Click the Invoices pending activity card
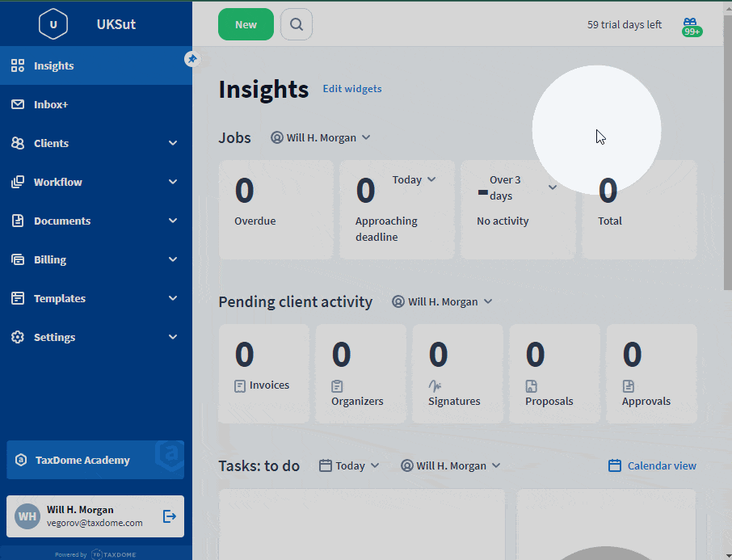 (263, 373)
